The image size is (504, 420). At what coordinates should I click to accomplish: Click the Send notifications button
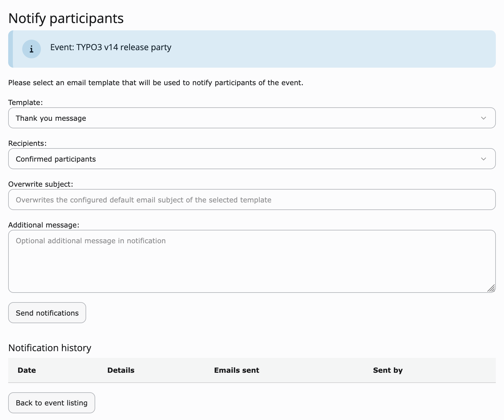pyautogui.click(x=47, y=313)
